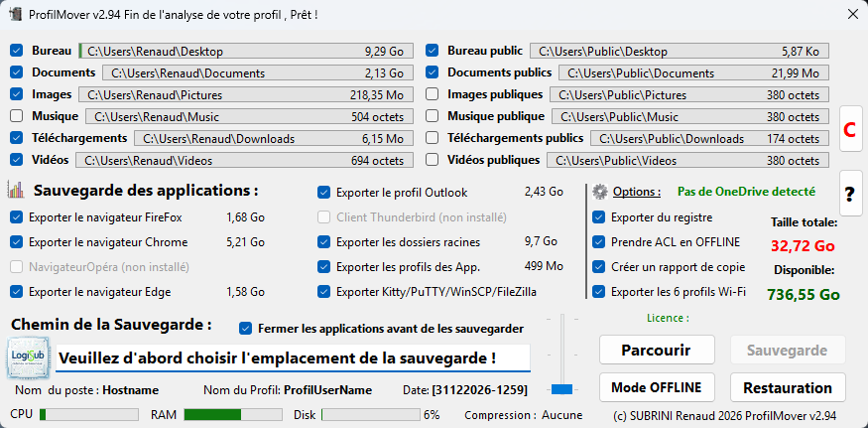Image resolution: width=868 pixels, height=428 pixels.
Task: Click the backup path input field
Action: 293,358
